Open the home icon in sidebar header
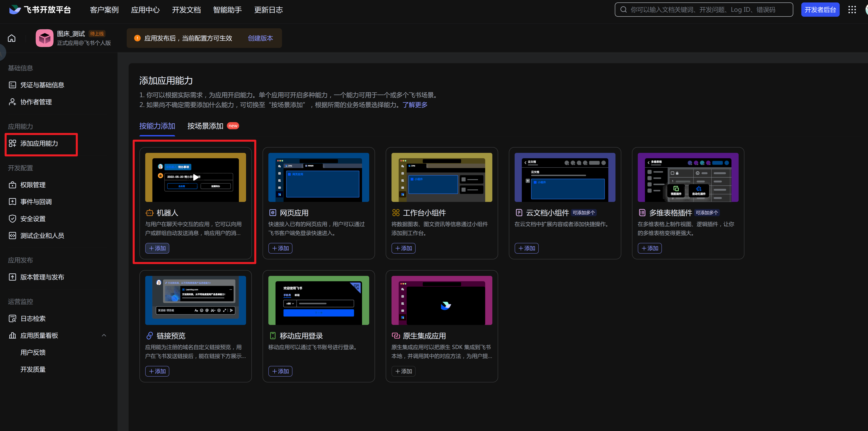Screen dimensions: 868x431 click(12, 38)
